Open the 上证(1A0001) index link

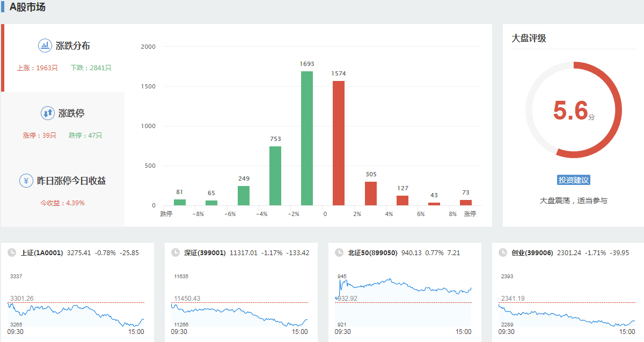(42, 252)
